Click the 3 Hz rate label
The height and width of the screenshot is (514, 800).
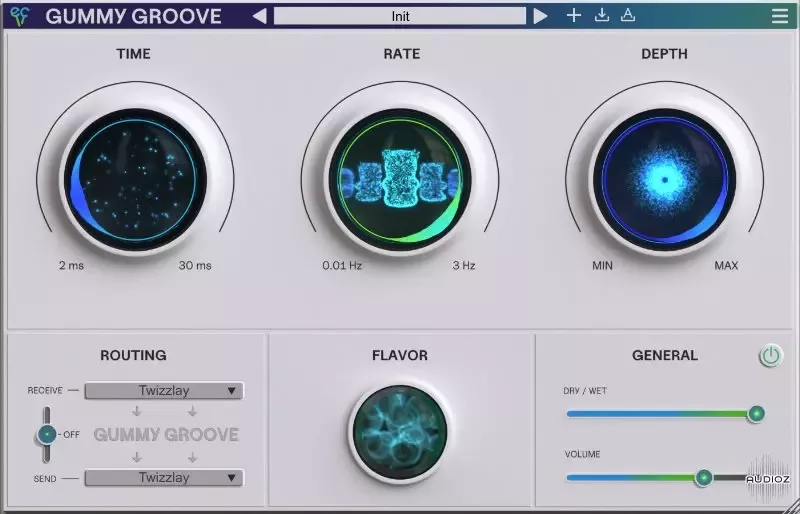pos(464,265)
